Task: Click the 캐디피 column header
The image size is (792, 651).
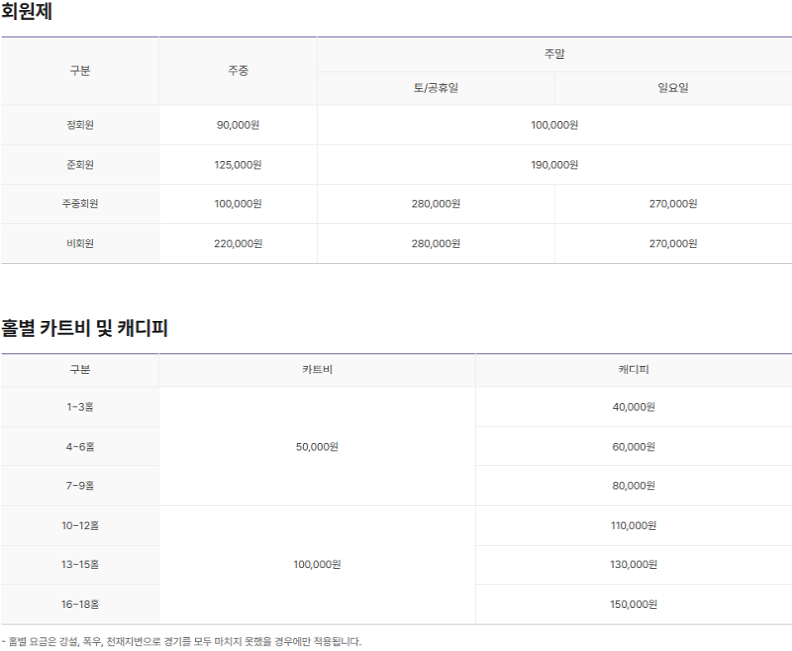Action: (x=633, y=370)
